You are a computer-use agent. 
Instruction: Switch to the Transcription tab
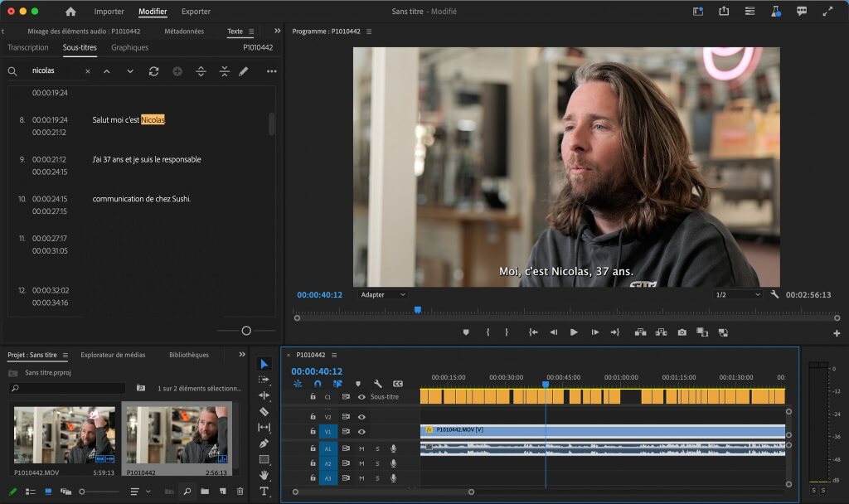pos(27,47)
